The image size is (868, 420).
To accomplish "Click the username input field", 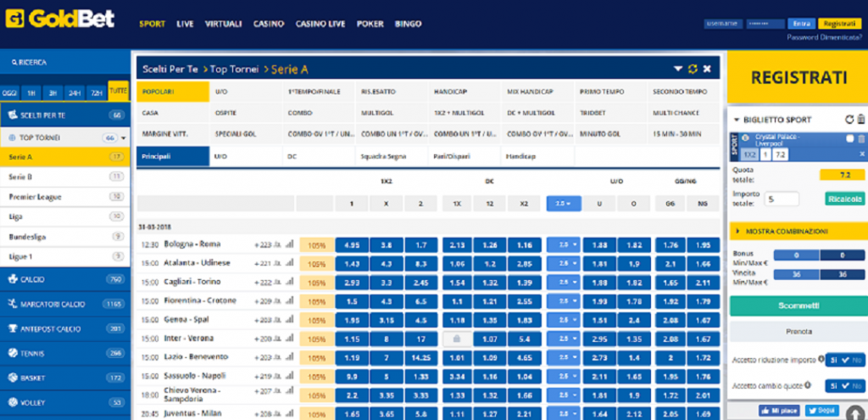I will [722, 24].
